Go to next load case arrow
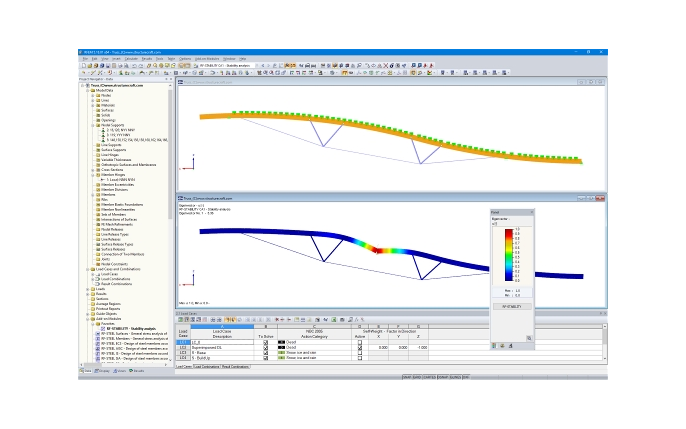Image resolution: width=686 pixels, height=429 pixels. point(269,66)
